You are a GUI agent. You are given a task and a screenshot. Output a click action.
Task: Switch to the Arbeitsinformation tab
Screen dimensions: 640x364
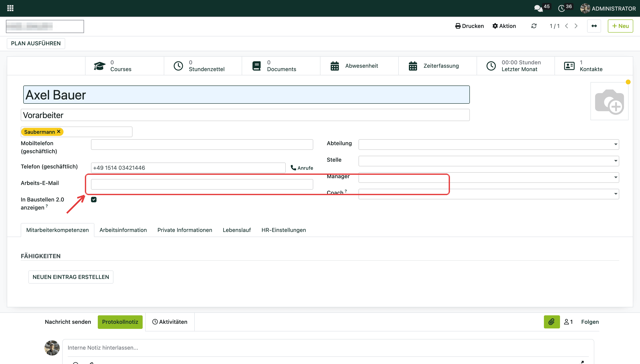point(123,230)
